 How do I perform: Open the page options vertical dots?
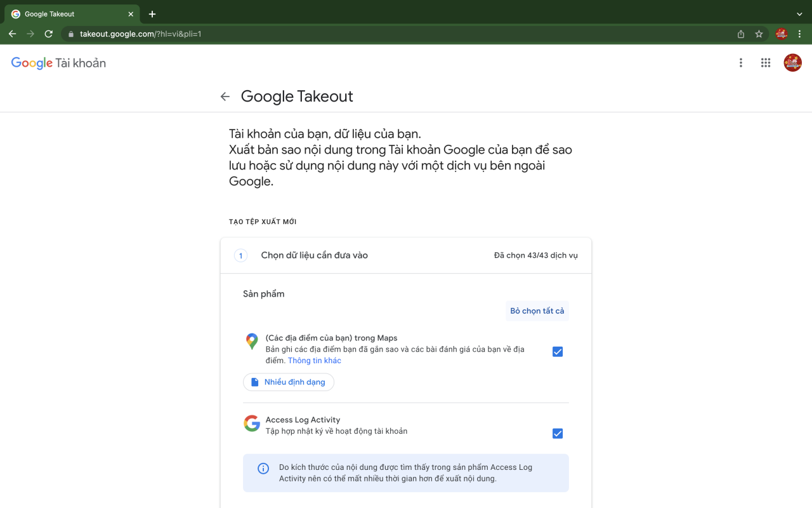pos(741,63)
